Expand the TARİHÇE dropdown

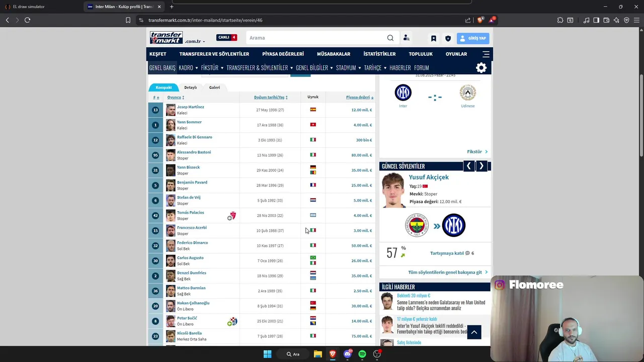(375, 67)
